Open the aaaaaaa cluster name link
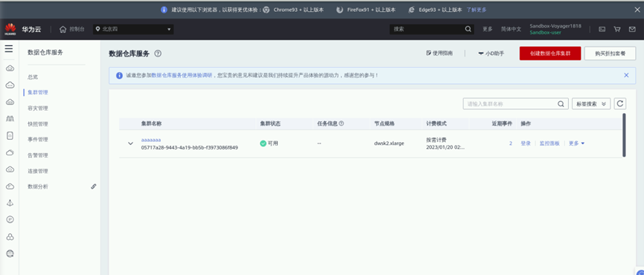Viewport: 644px width, 275px height. pyautogui.click(x=151, y=140)
